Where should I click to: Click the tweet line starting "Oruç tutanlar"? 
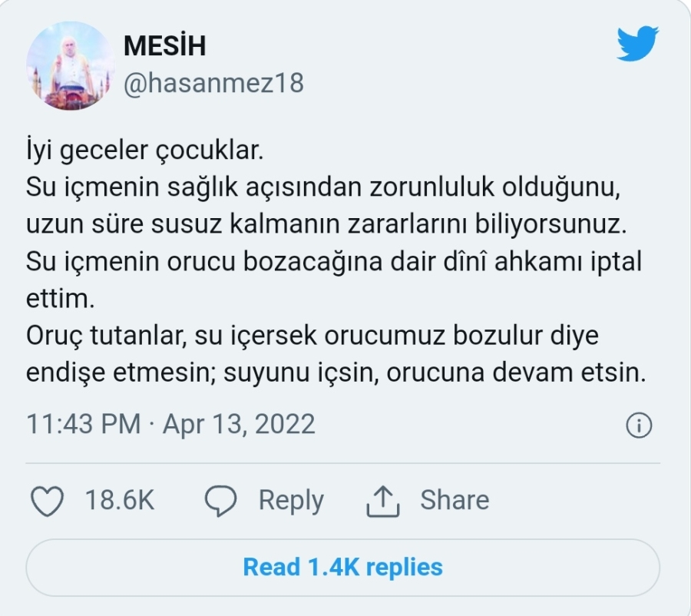click(312, 336)
